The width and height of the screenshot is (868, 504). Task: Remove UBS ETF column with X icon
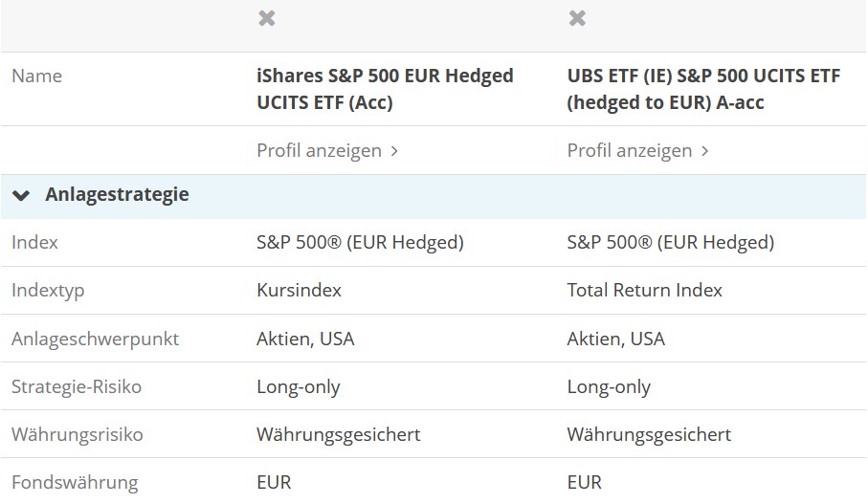577,18
